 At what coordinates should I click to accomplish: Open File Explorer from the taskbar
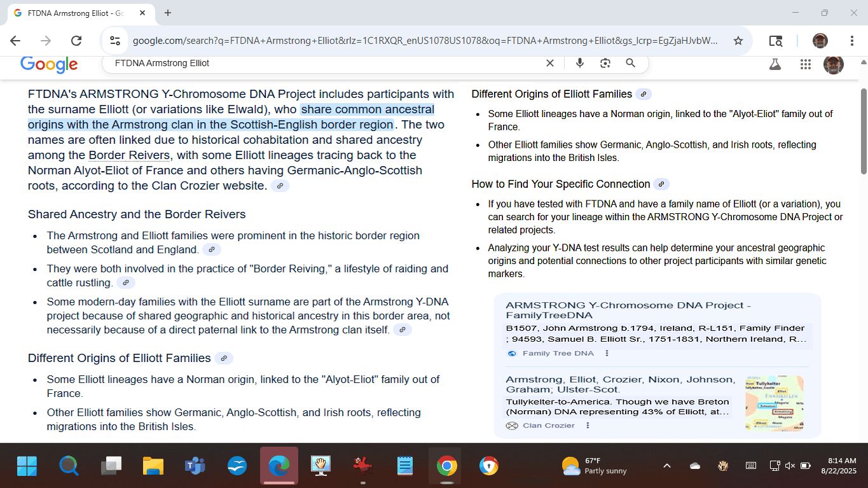(153, 466)
